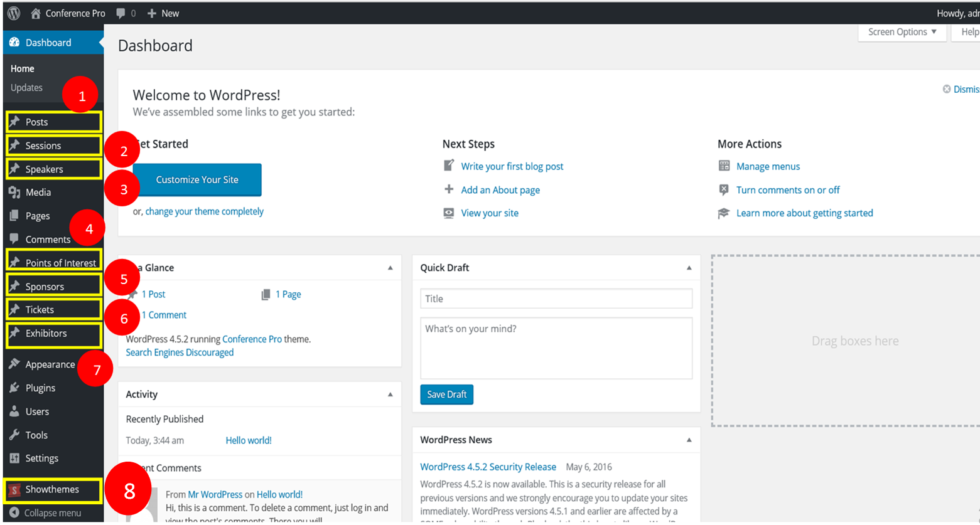Open the comments bubble icon in admin bar
This screenshot has width=980, height=525.
click(x=121, y=13)
